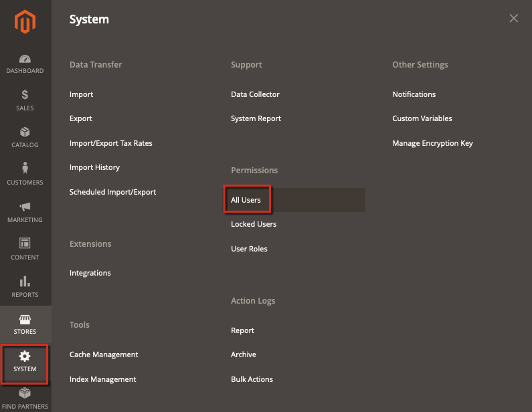Open All Users under Permissions

click(246, 200)
